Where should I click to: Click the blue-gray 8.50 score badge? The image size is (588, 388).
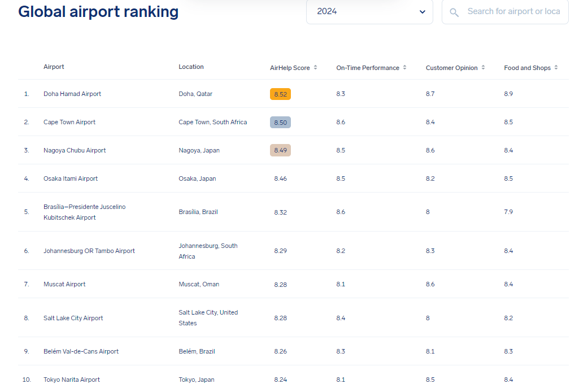coord(280,122)
